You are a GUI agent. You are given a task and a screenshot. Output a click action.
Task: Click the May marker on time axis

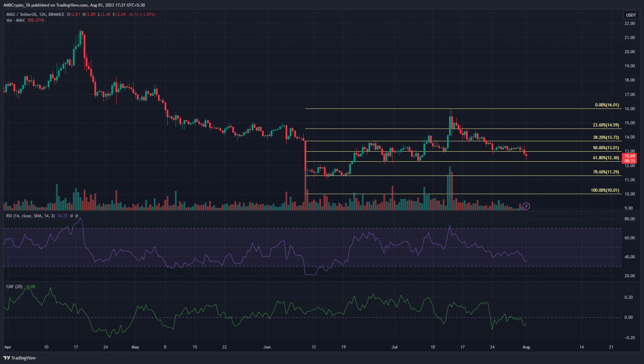135,347
